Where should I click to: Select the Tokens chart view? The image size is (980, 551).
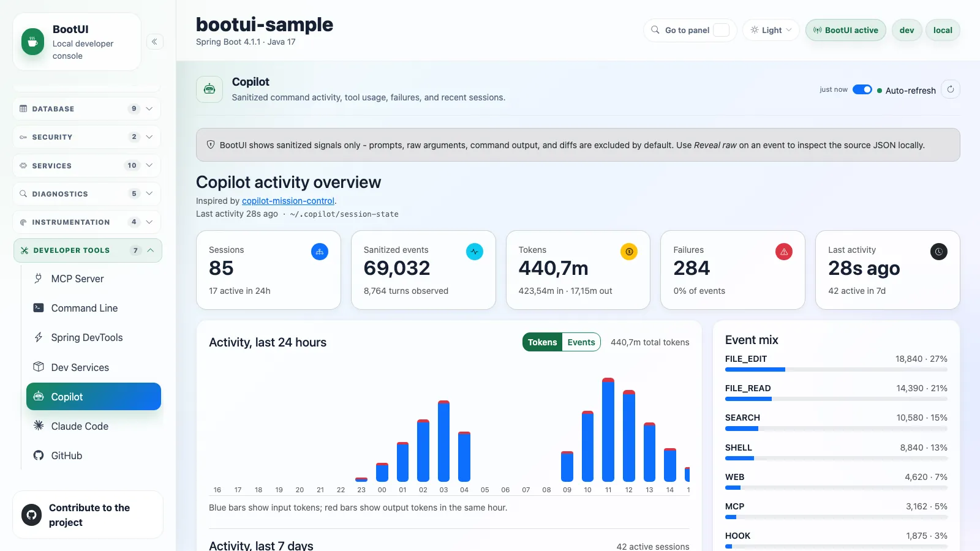coord(542,342)
